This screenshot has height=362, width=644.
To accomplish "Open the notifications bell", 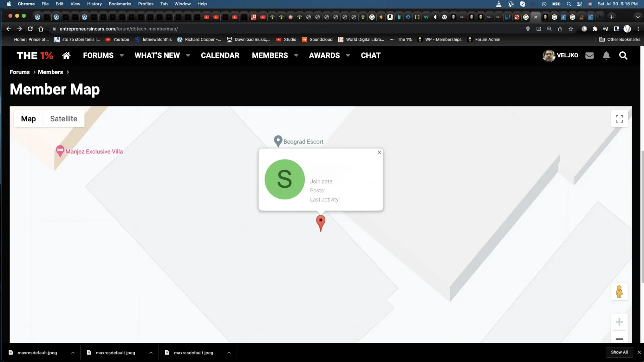I will 606,56.
